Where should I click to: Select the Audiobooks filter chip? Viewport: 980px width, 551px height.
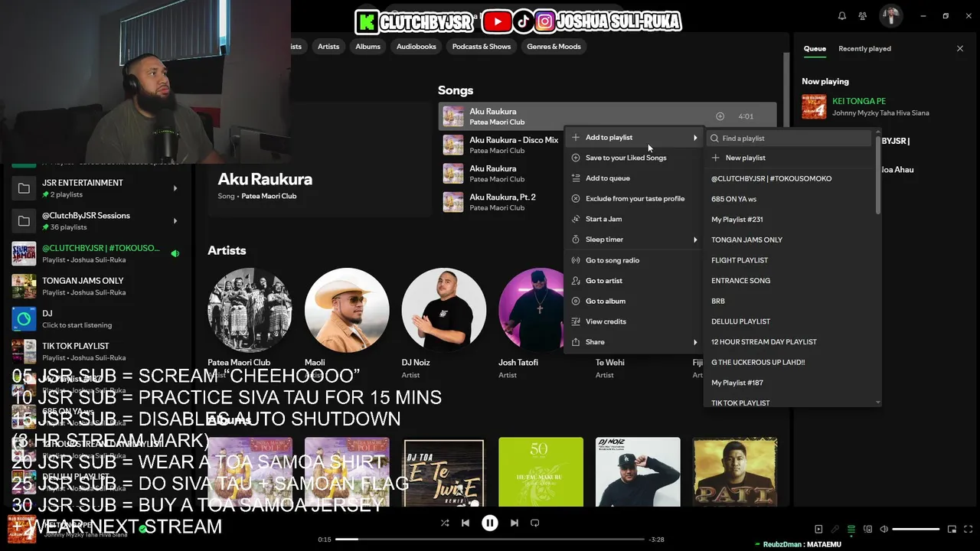pos(416,47)
